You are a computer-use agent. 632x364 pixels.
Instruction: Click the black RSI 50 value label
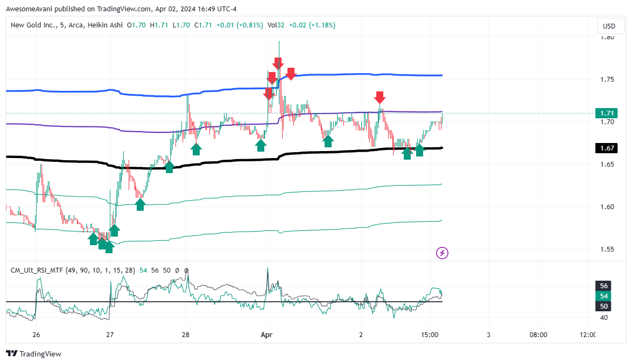[x=603, y=306]
